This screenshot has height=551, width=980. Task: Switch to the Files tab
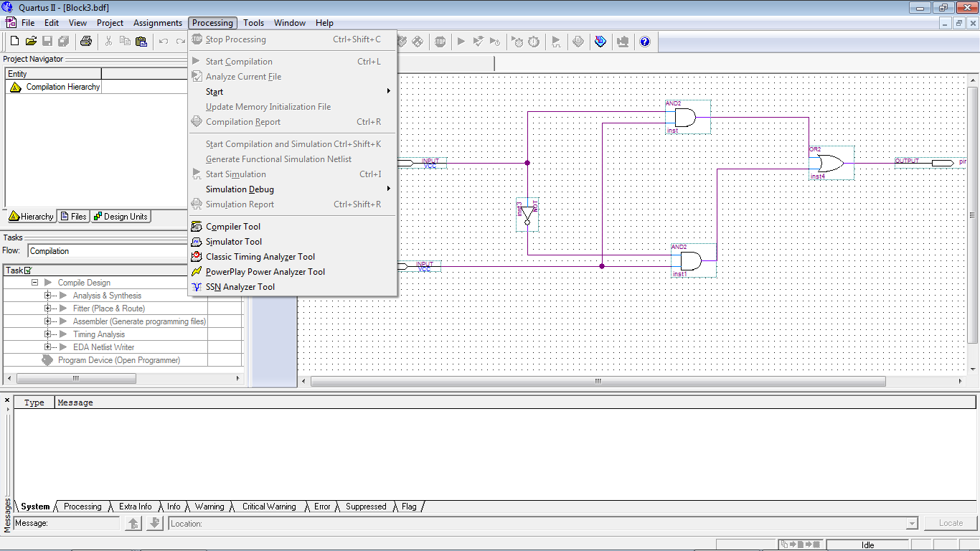pos(73,217)
